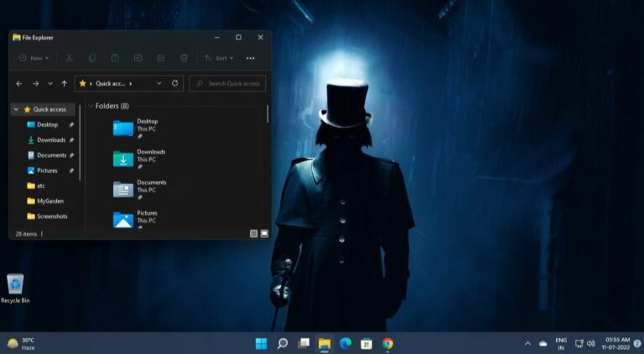This screenshot has height=354, width=644.
Task: Click the Copy icon in the toolbar
Action: pyautogui.click(x=92, y=59)
